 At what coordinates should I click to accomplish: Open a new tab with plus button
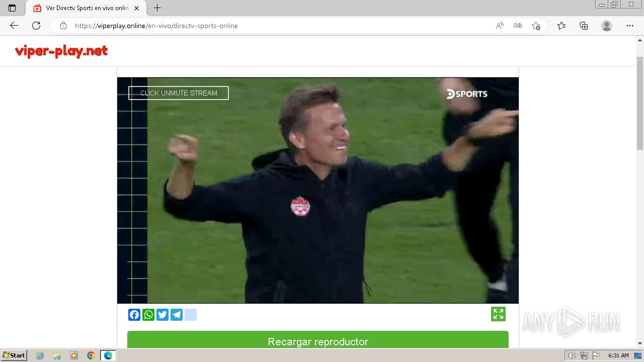click(x=157, y=8)
